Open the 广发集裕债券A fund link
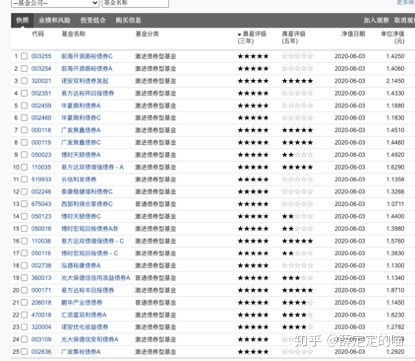Image resolution: width=415 pixels, height=361 pixels. point(81,352)
